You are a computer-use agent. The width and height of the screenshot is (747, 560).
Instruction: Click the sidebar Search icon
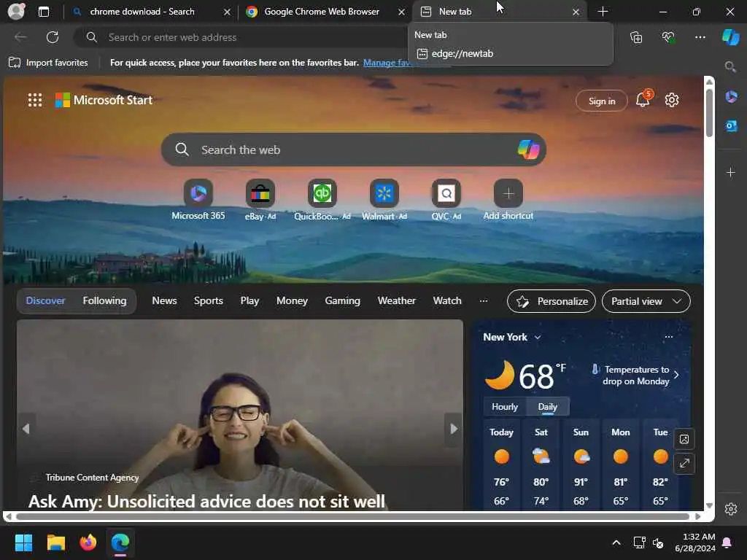point(730,66)
